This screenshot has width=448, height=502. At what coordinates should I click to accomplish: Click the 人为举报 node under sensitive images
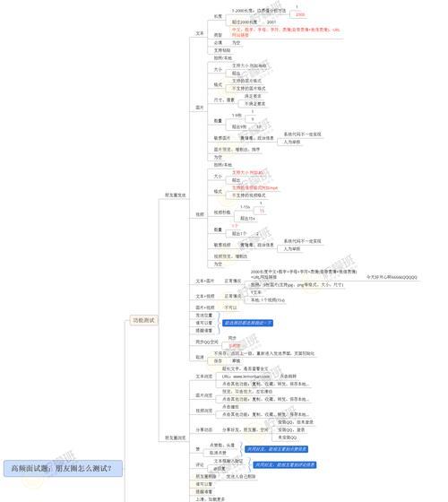tap(292, 142)
